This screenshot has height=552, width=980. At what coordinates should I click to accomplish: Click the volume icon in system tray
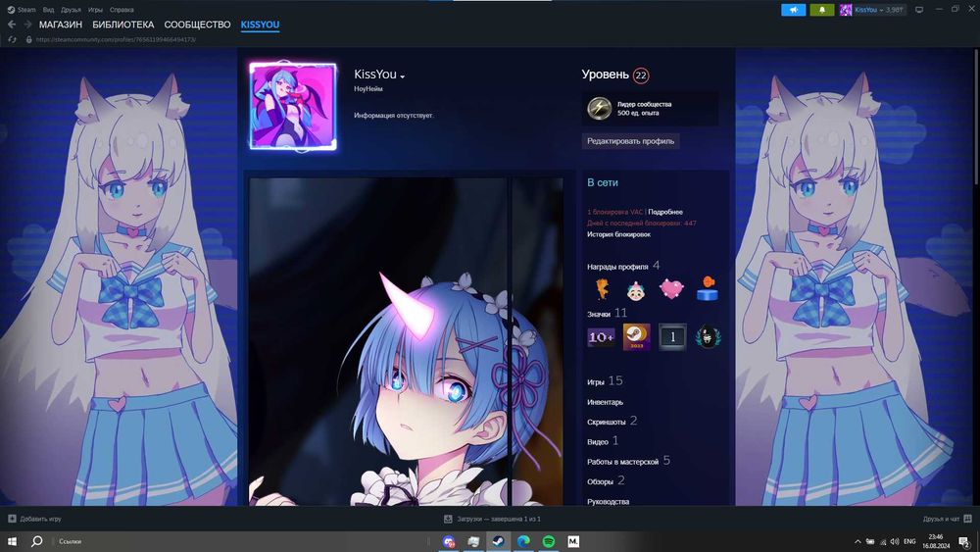pos(895,541)
